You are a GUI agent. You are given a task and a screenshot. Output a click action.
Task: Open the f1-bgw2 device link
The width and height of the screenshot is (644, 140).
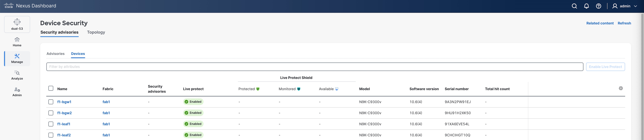point(65,113)
